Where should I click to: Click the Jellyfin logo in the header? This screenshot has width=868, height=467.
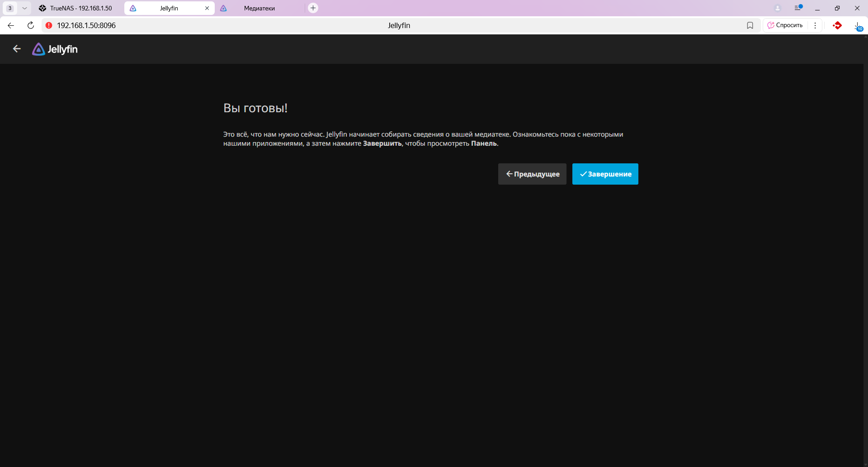[55, 49]
